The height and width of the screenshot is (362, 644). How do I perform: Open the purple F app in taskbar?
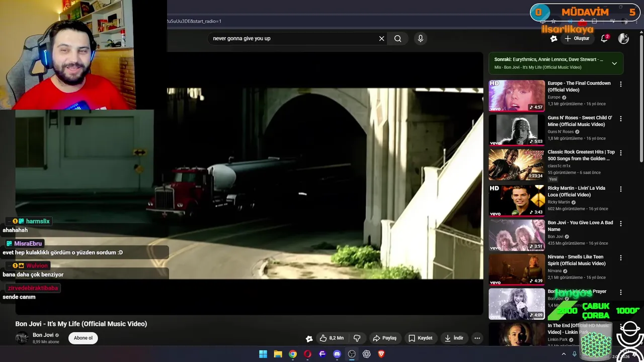tap(323, 354)
